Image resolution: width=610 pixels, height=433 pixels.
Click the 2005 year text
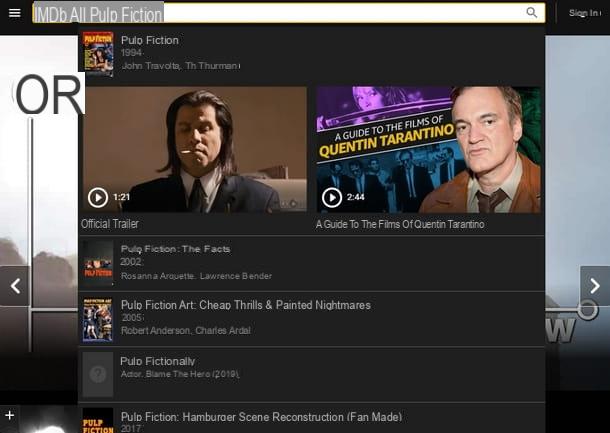coord(132,317)
